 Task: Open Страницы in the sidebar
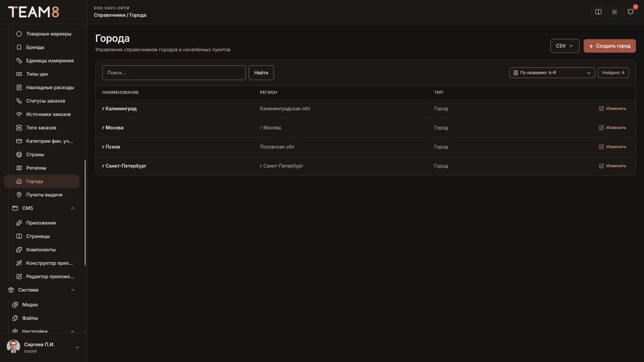coord(42,236)
